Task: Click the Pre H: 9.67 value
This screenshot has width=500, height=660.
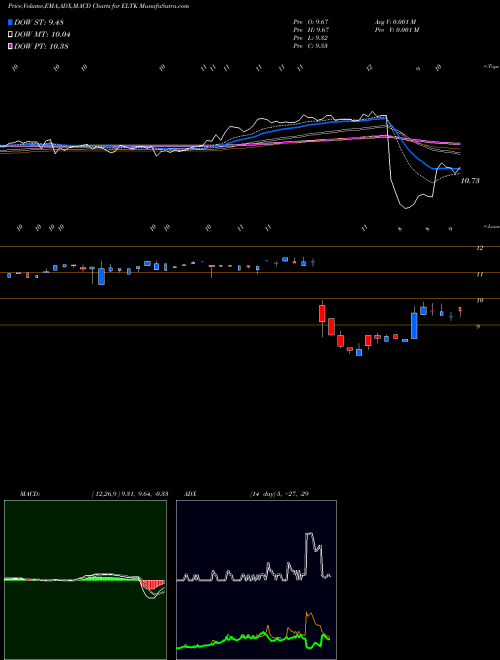Action: click(x=311, y=30)
